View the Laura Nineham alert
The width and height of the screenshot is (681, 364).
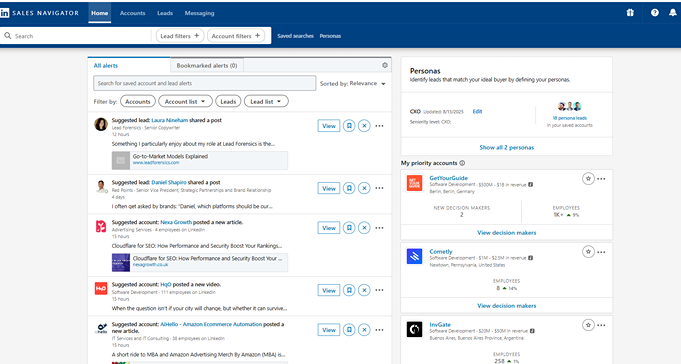[x=329, y=126]
